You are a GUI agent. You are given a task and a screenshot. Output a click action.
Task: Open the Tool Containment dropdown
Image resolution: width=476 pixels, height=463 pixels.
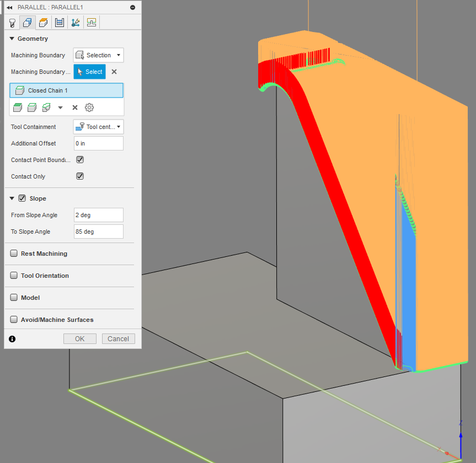pyautogui.click(x=98, y=127)
